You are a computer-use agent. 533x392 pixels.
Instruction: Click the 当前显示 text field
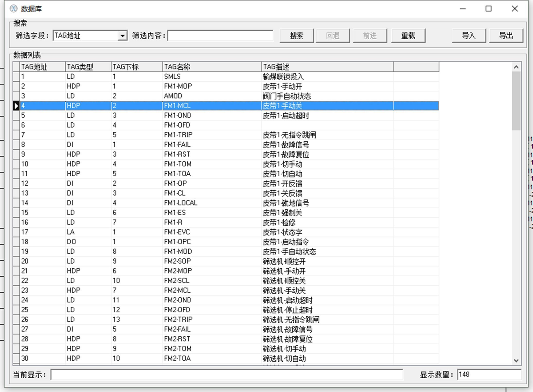[x=227, y=375]
